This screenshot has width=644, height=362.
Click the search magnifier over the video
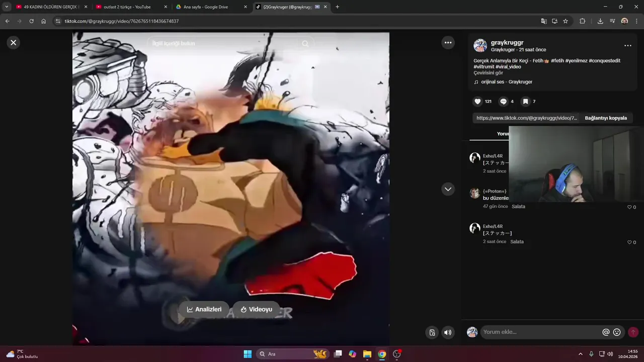[305, 44]
